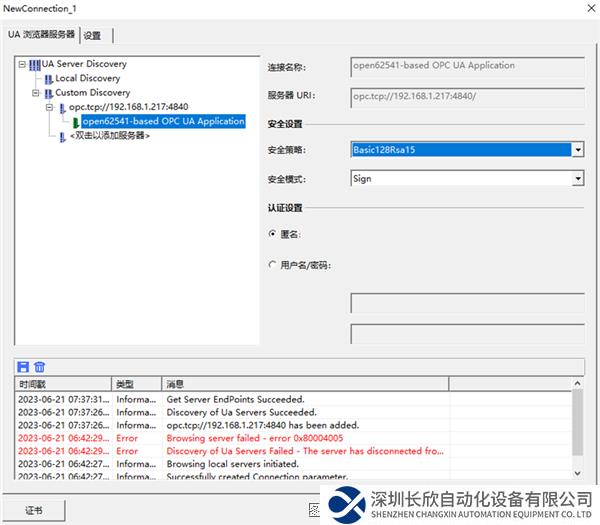Viewport: 600px width, 525px height.
Task: Click the username input field
Action: point(466,303)
